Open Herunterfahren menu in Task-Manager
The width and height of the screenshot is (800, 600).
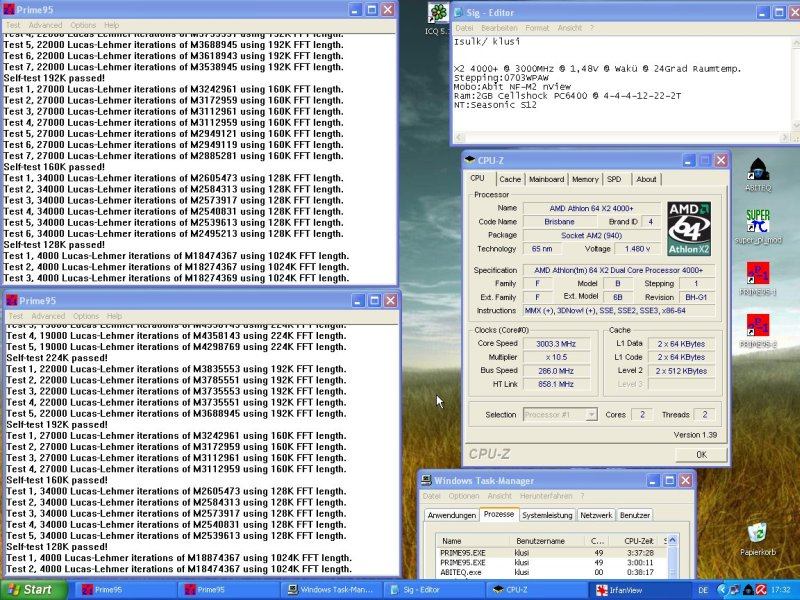(546, 496)
